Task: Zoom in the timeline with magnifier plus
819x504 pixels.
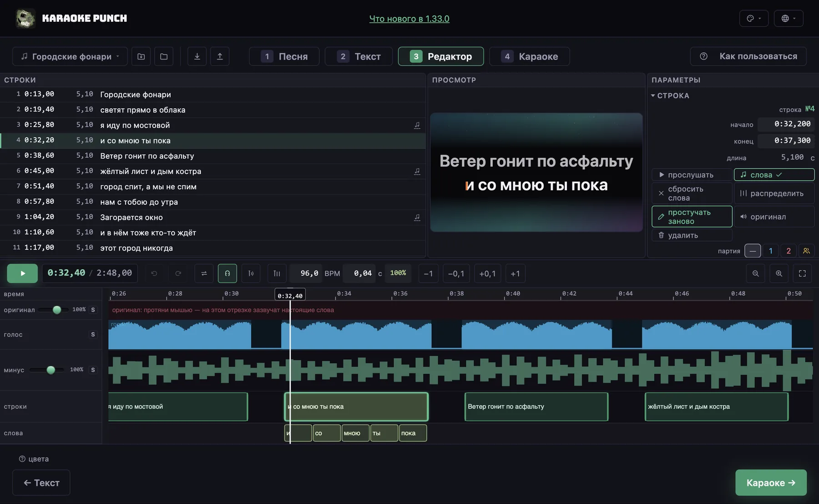Action: 779,273
